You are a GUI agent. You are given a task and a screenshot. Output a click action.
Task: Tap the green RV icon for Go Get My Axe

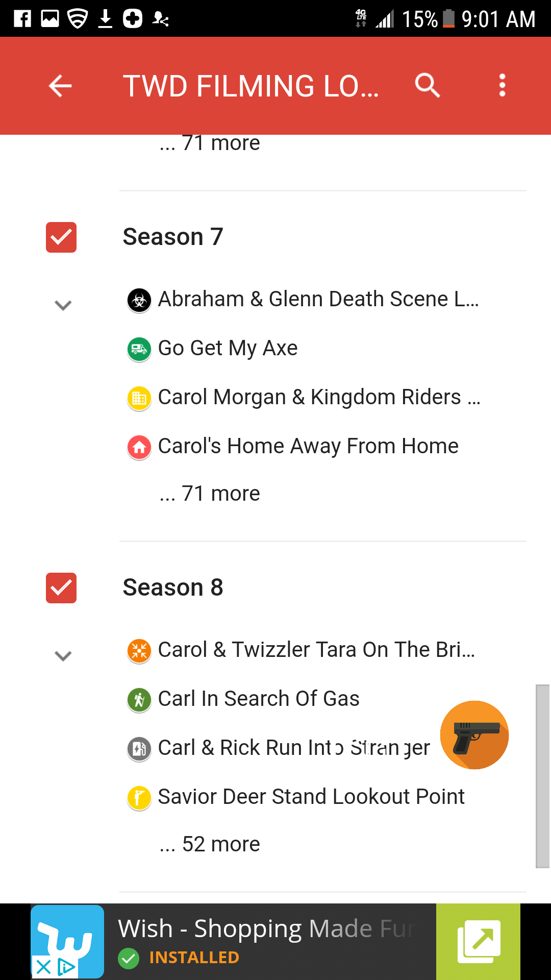139,349
